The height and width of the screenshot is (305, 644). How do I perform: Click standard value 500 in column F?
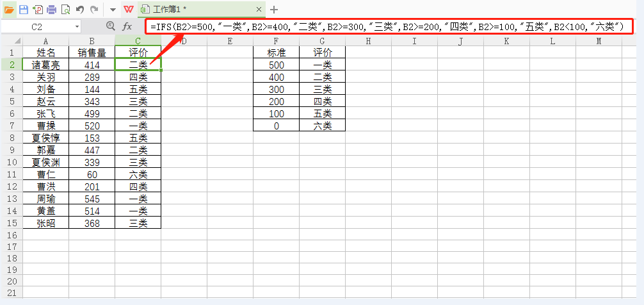(276, 65)
